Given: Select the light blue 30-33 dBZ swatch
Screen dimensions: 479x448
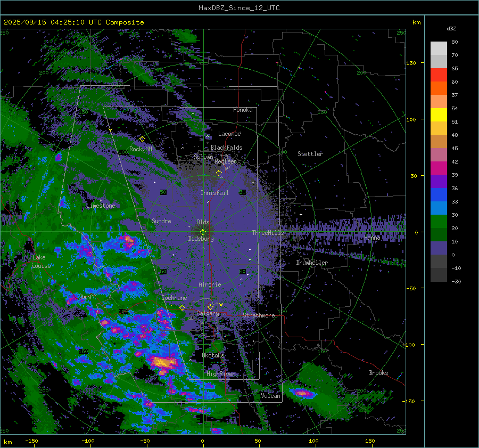Looking at the screenshot, I should (x=439, y=208).
